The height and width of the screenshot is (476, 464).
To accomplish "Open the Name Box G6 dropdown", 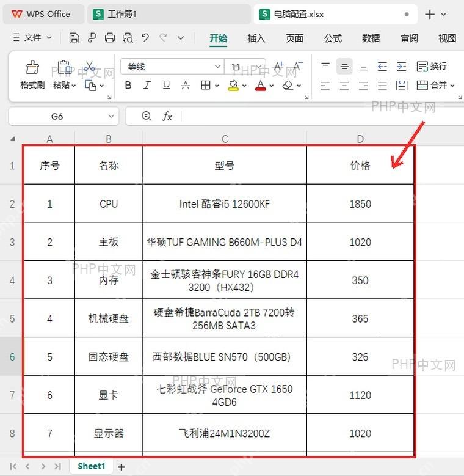I will pyautogui.click(x=111, y=116).
